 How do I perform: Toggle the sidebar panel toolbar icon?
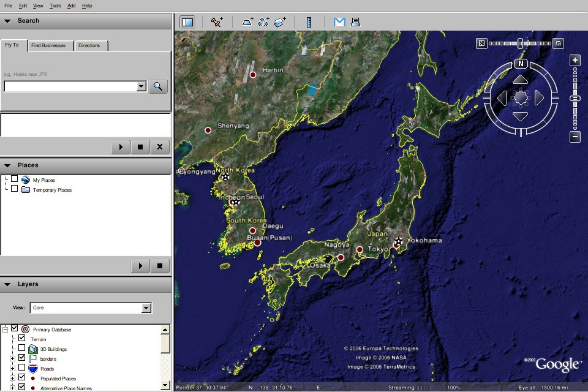point(187,22)
